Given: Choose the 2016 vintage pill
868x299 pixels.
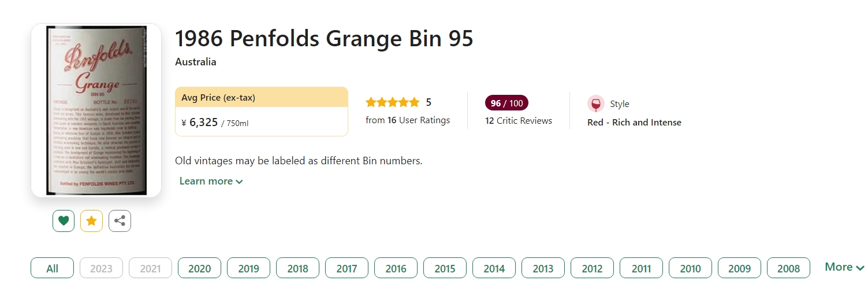Looking at the screenshot, I should pyautogui.click(x=396, y=268).
